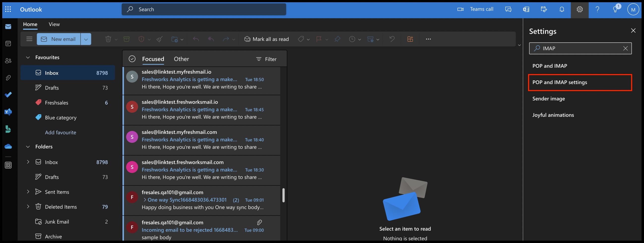Open the Yammer app in sidebar
This screenshot has height=243, width=644.
(8, 112)
